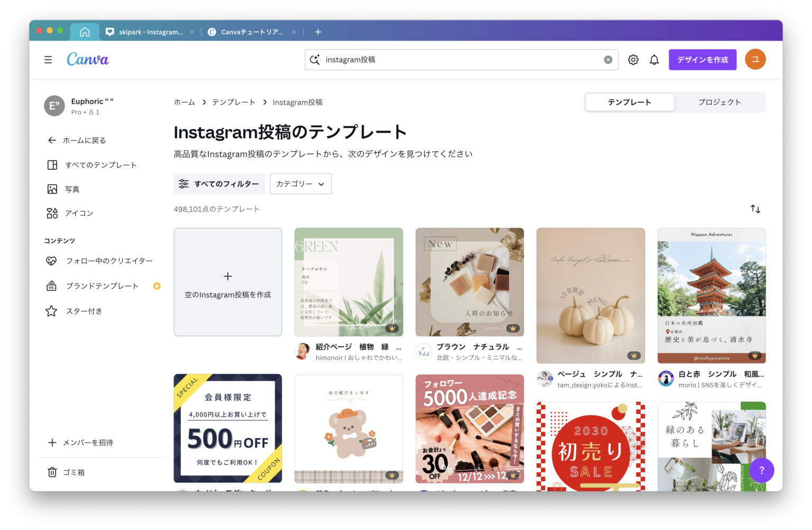Open the すべてのフィルター panel
812x530 pixels.
click(x=219, y=184)
